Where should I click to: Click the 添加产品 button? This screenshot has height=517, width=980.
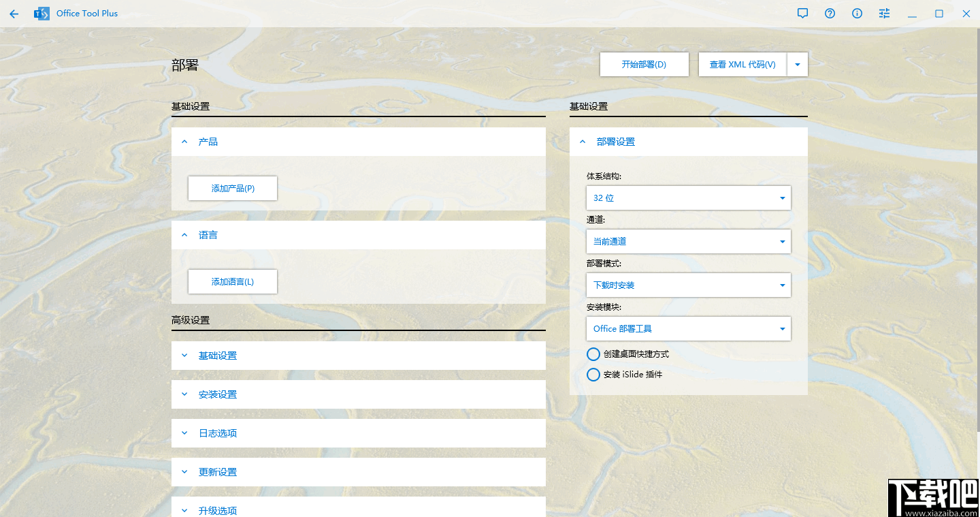[232, 188]
